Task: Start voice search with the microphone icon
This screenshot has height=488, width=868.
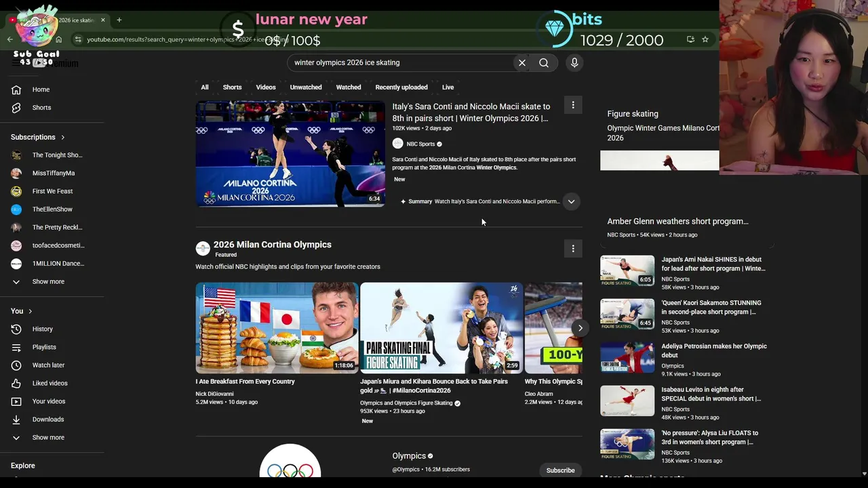Action: (x=574, y=62)
